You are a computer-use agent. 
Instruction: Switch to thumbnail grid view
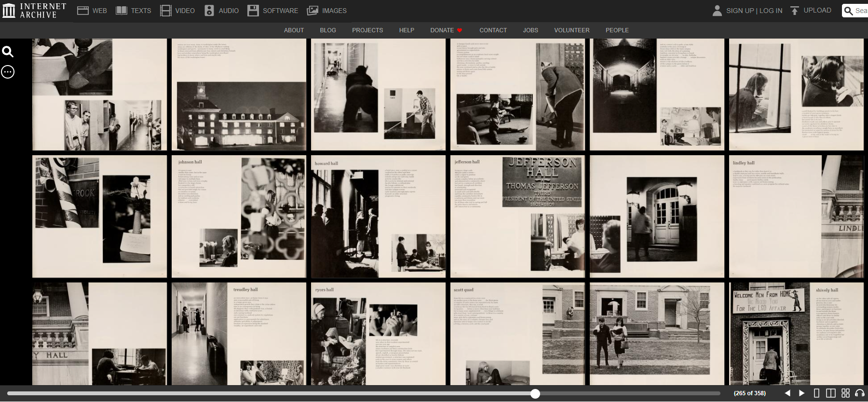[845, 393]
